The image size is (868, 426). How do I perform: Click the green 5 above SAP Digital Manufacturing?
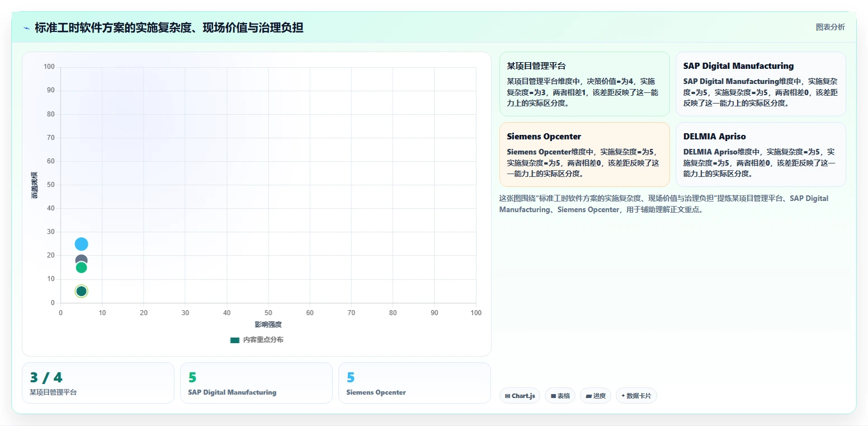point(192,378)
